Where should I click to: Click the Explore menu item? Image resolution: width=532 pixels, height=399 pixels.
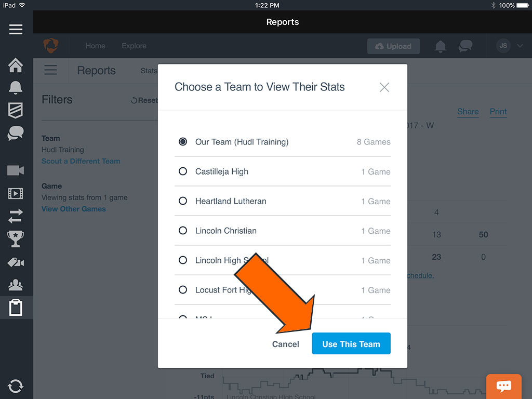(x=134, y=46)
